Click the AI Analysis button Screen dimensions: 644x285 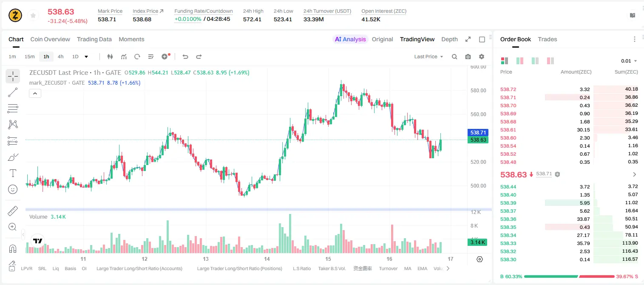(x=350, y=39)
